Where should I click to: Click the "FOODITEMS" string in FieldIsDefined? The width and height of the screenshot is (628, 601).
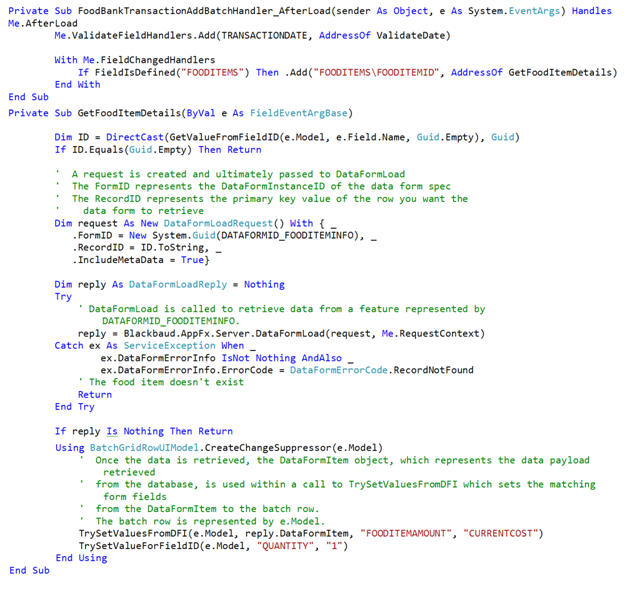(212, 72)
